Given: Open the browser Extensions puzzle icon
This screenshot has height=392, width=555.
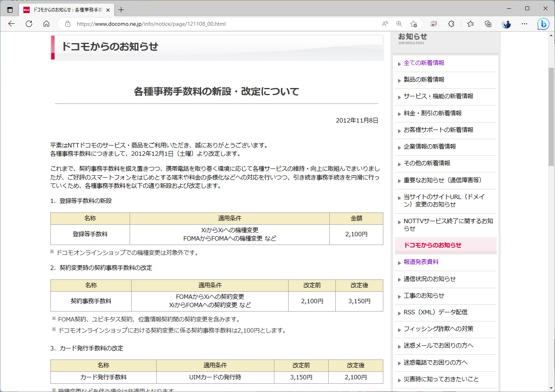Looking at the screenshot, I should click(x=451, y=24).
